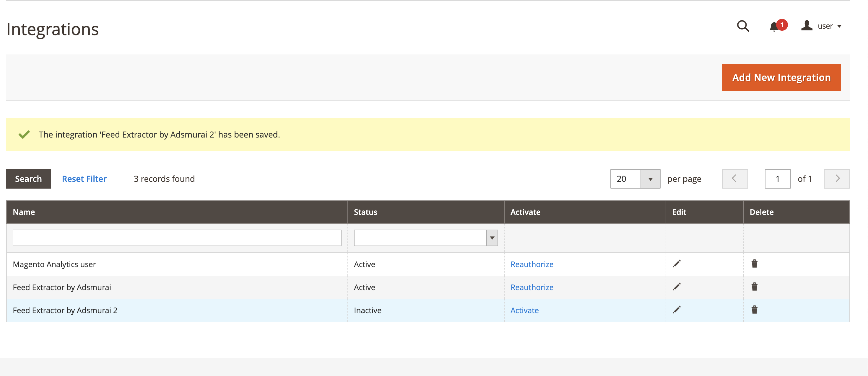The height and width of the screenshot is (376, 868).
Task: Edit Magento Analytics user pencil icon
Action: (677, 264)
